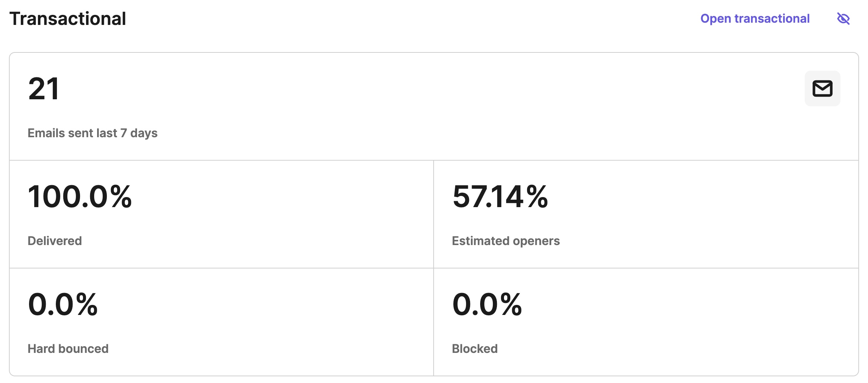This screenshot has width=868, height=383.
Task: Click the Blocked percentage value
Action: (x=487, y=304)
